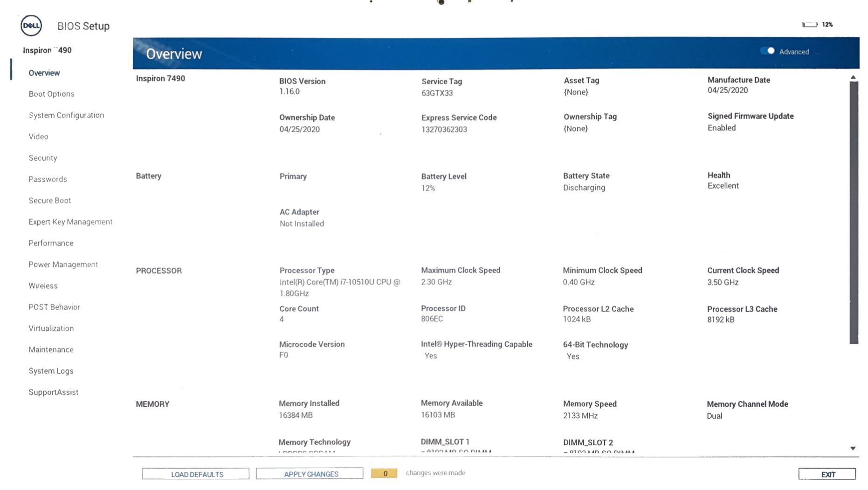
Task: Toggle the Advanced view switch
Action: pos(767,51)
